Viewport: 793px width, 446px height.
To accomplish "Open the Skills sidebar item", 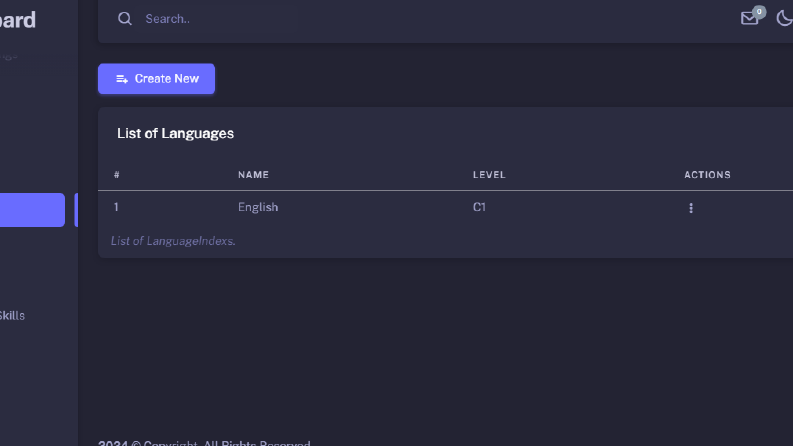I will pyautogui.click(x=12, y=316).
